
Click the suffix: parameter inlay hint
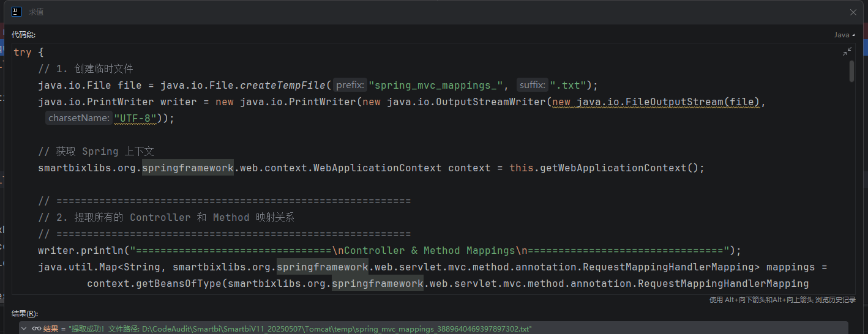coord(532,85)
